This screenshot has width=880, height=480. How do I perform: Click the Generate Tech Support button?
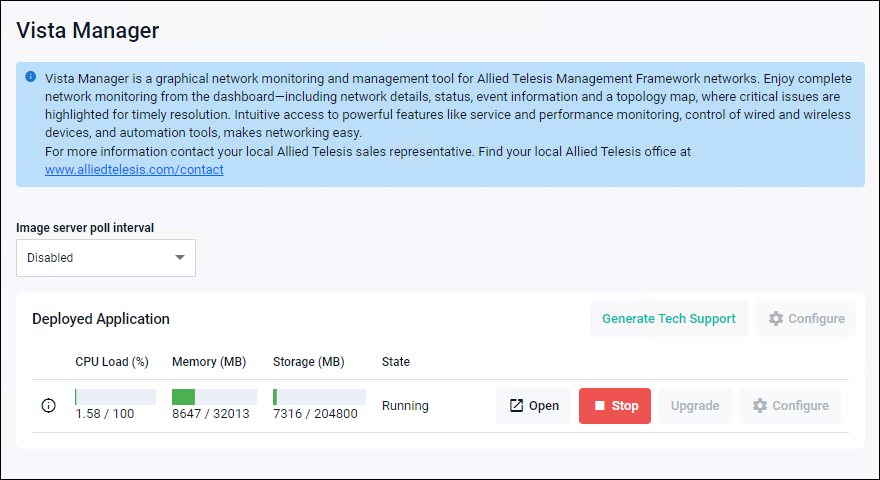pyautogui.click(x=669, y=318)
